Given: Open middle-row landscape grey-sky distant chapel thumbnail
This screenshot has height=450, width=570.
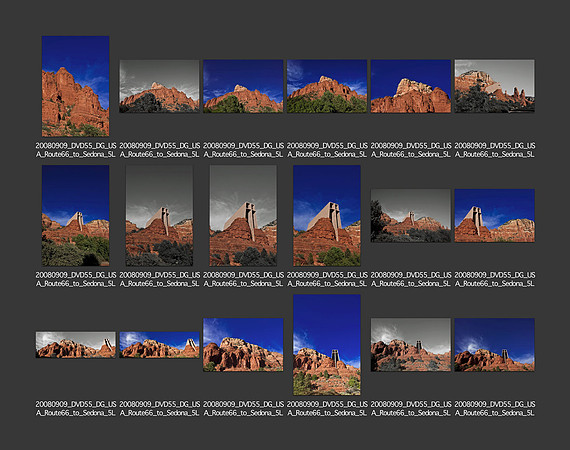Looking at the screenshot, I should click(x=411, y=216).
